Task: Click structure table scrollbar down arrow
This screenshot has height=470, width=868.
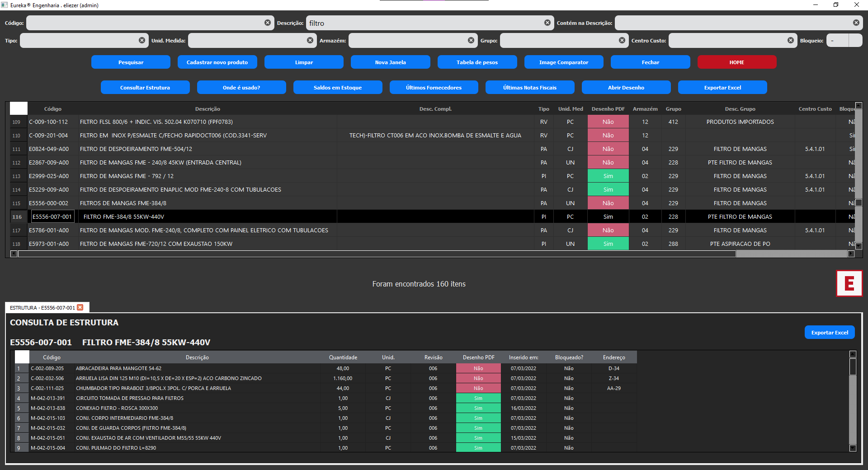Action: pos(853,448)
